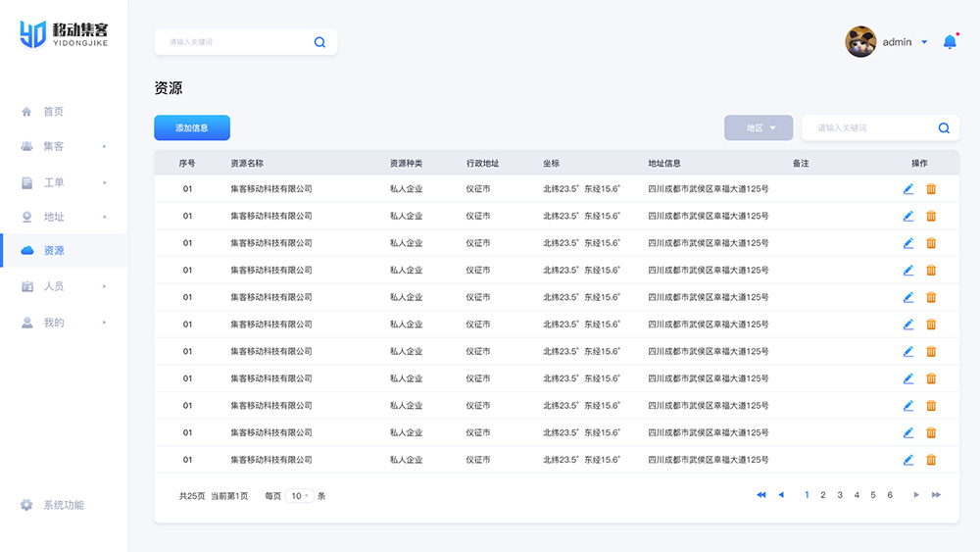Screen dimensions: 980x552
Task: Expand the admin account dropdown arrow
Action: 924,42
